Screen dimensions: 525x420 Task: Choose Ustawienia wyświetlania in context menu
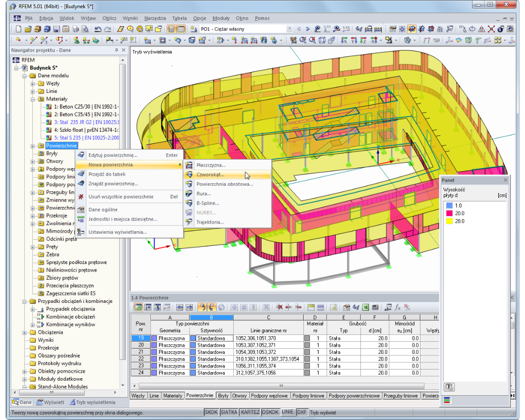click(130, 232)
